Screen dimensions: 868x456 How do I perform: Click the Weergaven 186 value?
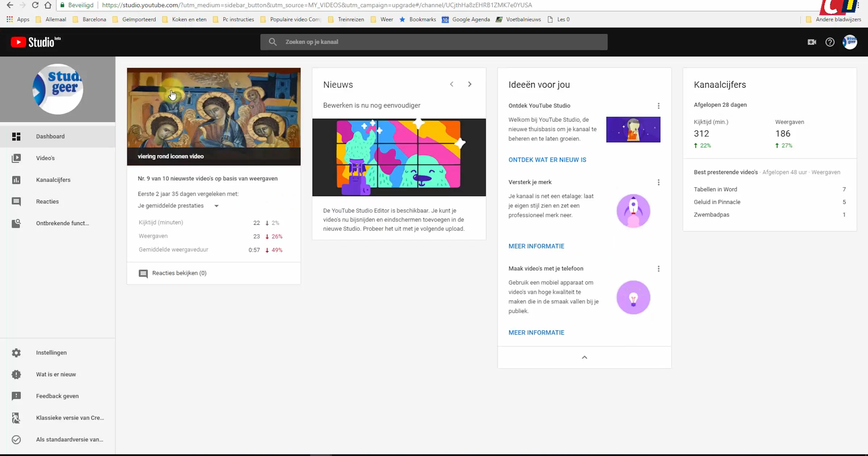coord(783,134)
